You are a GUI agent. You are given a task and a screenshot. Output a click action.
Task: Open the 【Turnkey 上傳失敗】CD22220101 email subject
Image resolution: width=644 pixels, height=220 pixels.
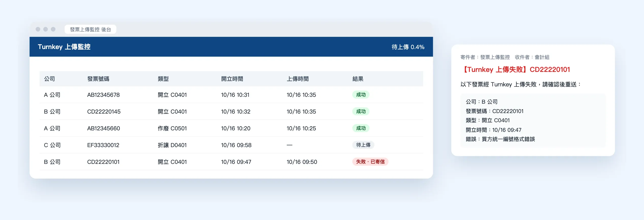pyautogui.click(x=515, y=70)
